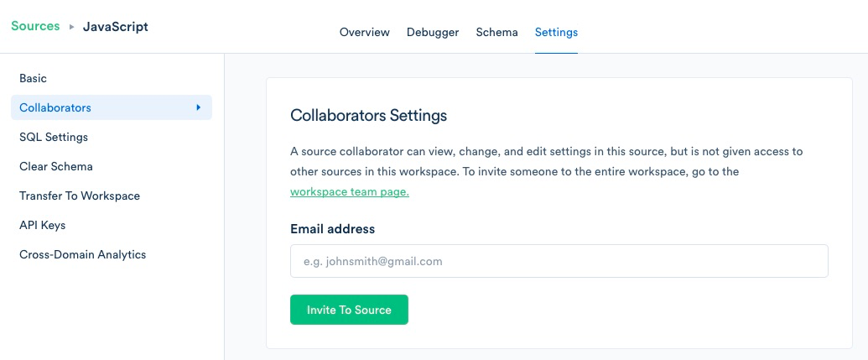Click the Invite To Source button
This screenshot has height=360, width=868.
pos(349,310)
